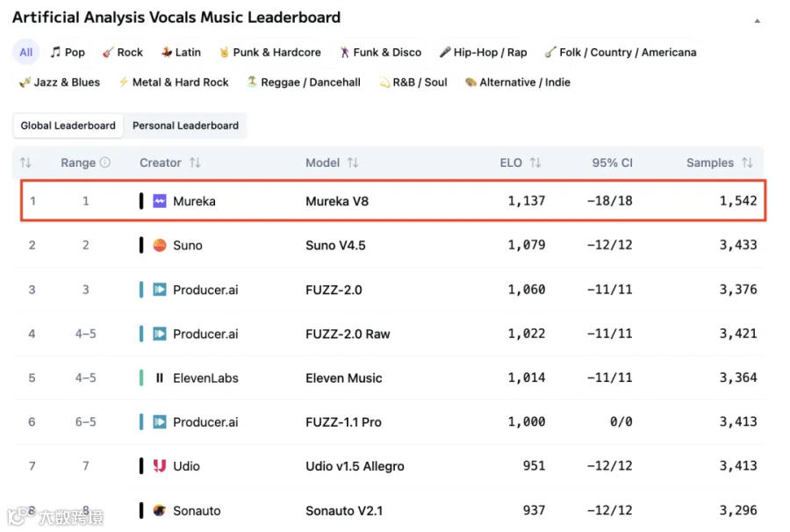This screenshot has width=790, height=532.
Task: Open the Range info icon
Action: coord(104,162)
